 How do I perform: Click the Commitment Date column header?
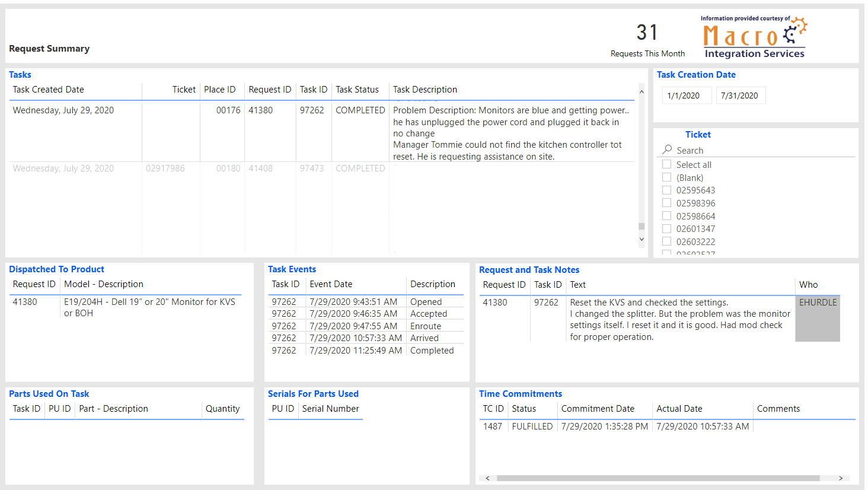click(598, 409)
